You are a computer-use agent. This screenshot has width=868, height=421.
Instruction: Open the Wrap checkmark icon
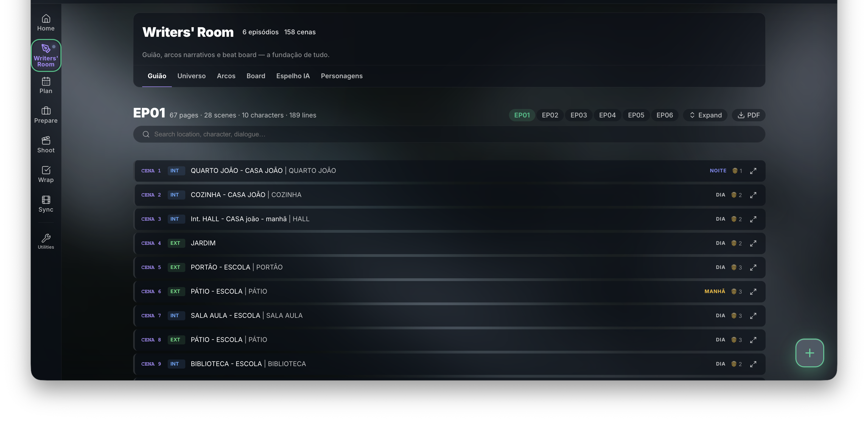point(46,175)
